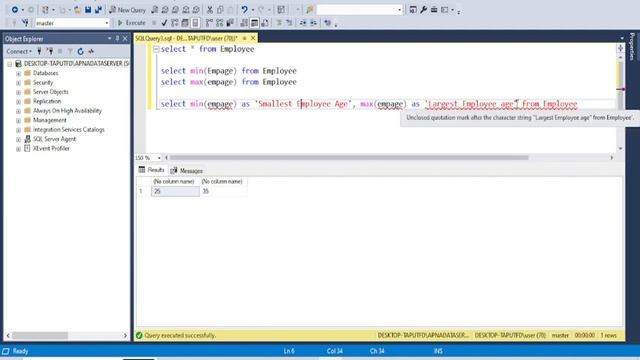
Task: Open the collapsed Properties side panel
Action: click(632, 46)
